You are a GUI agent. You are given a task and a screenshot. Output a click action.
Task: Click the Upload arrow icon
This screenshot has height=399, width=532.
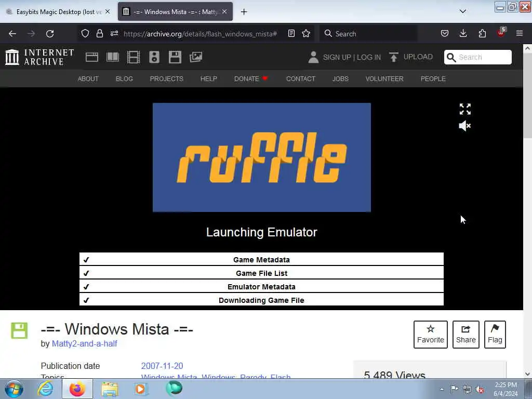(394, 57)
